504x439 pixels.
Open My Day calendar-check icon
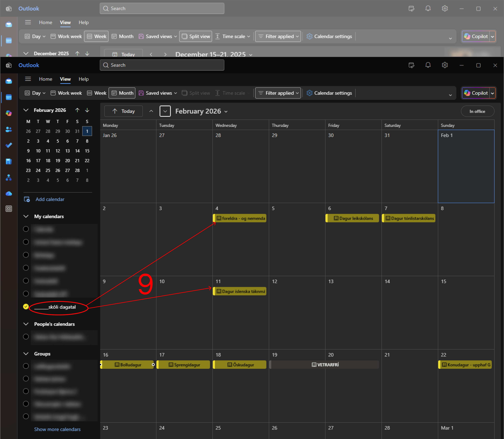click(411, 65)
